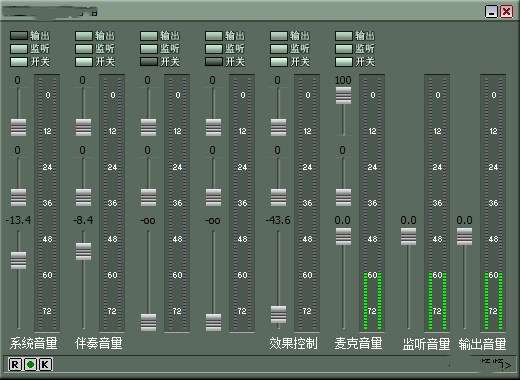Click the 系统音量 level meter
The height and width of the screenshot is (380, 520).
(x=47, y=203)
